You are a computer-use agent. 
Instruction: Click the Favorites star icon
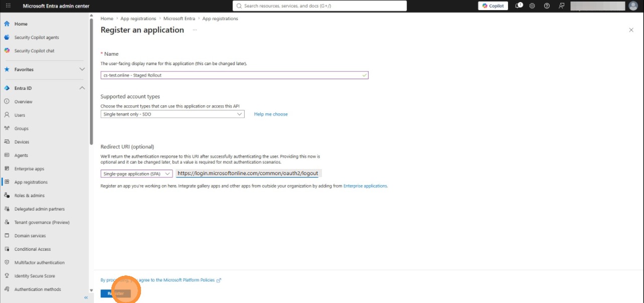coord(7,69)
